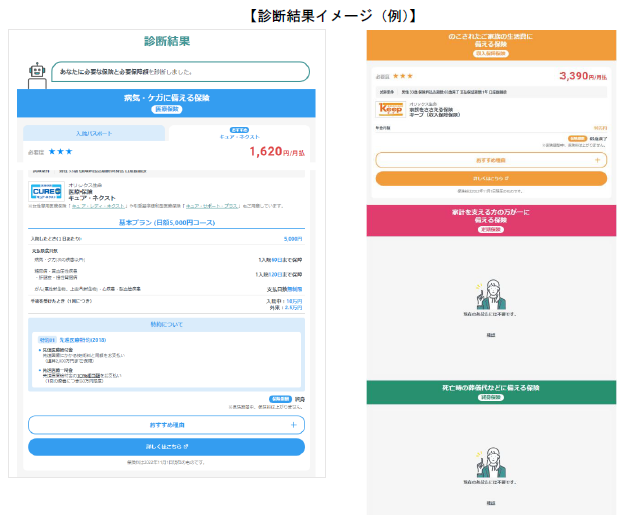Click the 3,390円 monthly price
Image resolution: width=630 pixels, height=524 pixels.
pos(583,76)
